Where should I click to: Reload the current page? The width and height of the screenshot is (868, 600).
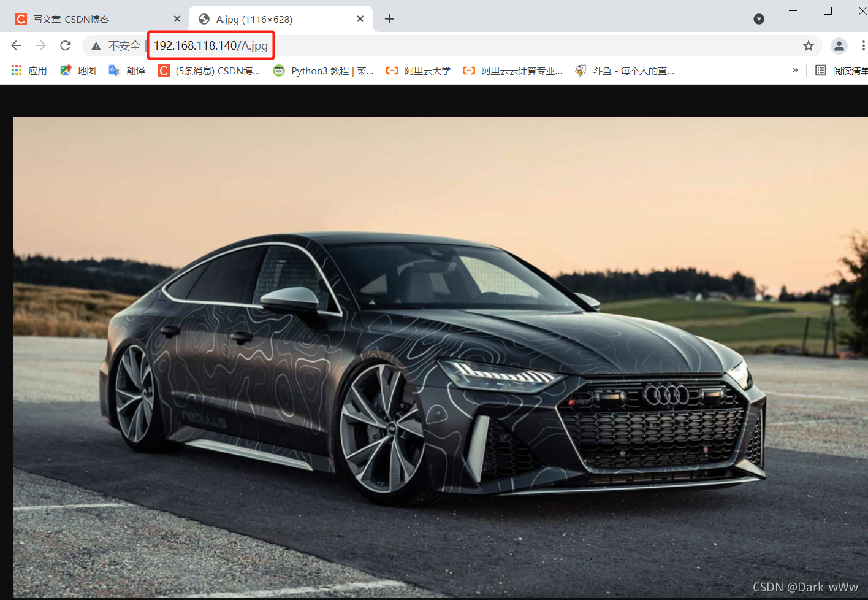[x=66, y=45]
